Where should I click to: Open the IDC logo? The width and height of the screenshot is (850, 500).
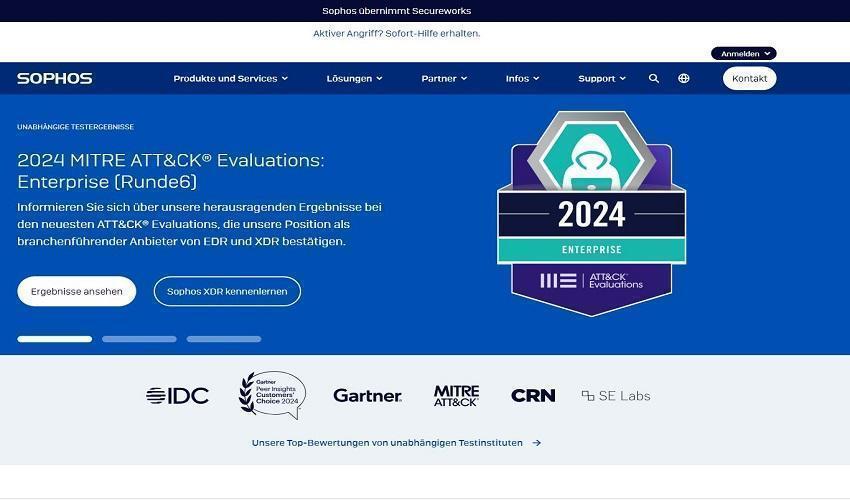(177, 396)
